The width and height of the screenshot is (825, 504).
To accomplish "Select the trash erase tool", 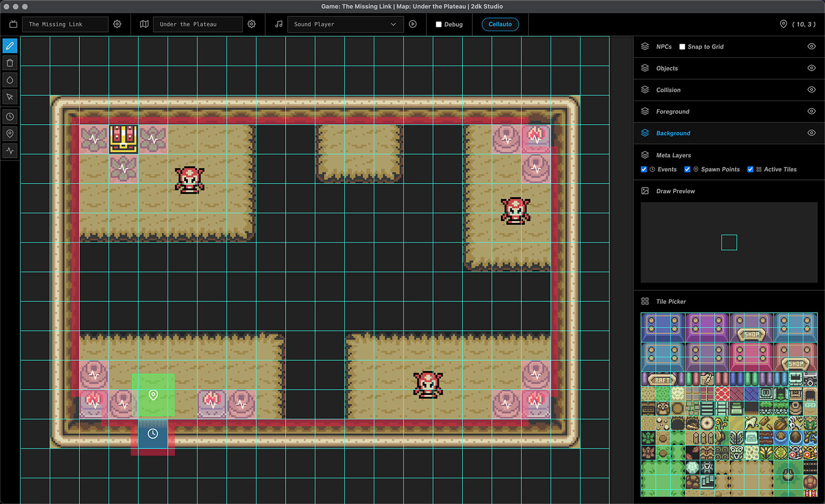I will click(x=10, y=63).
